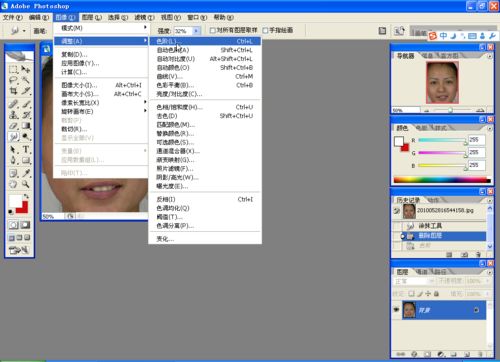Select the Lasso tool
Screen dimensions: 500x362
[x=13, y=80]
